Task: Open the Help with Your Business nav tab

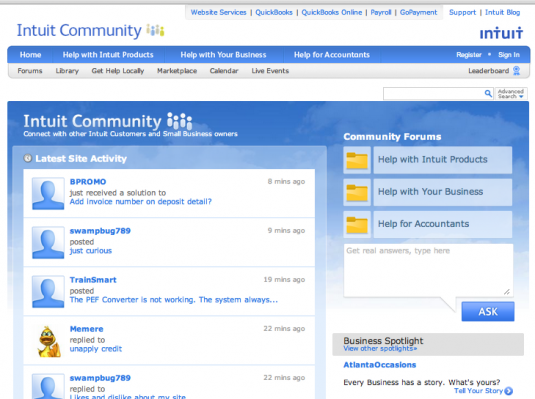Action: coord(223,55)
